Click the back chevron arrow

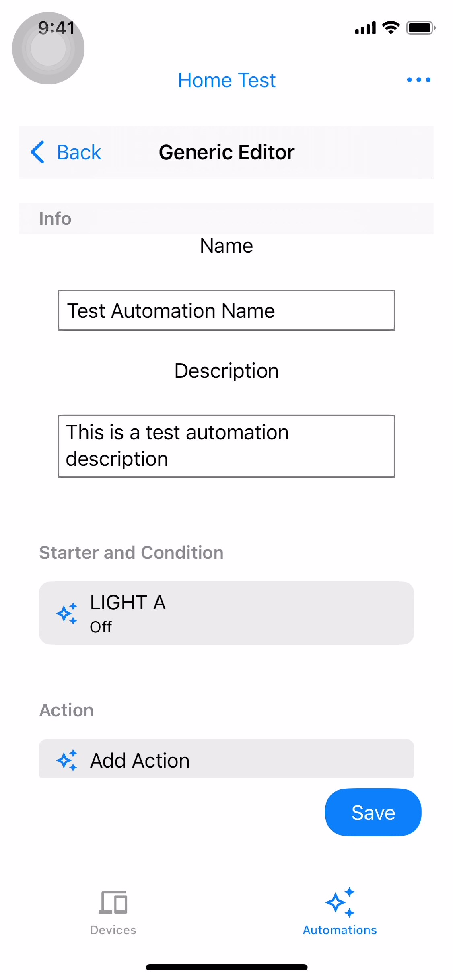pos(37,152)
